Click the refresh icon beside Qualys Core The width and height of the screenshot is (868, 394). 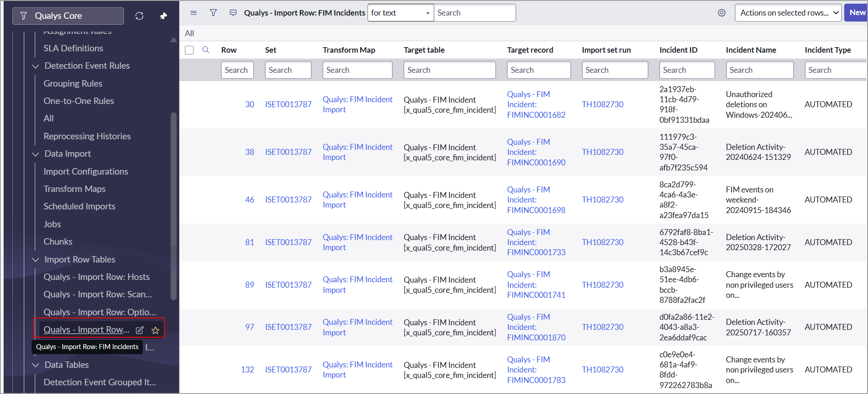click(140, 16)
